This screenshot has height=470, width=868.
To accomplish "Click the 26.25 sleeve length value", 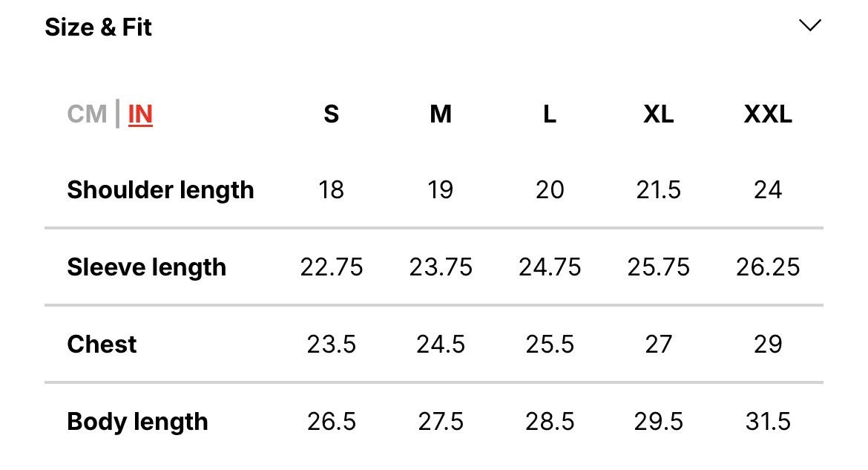I will coord(768,267).
